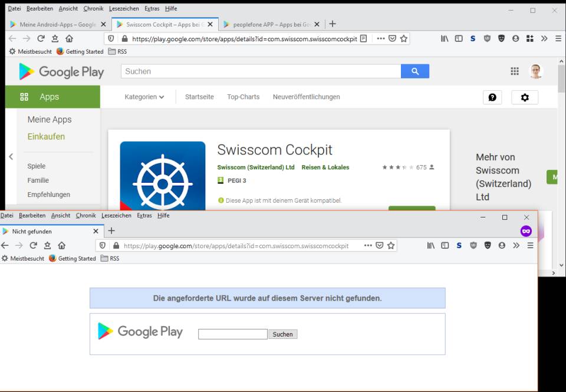
Task: Open the Reisen & Lokales category link
Action: (325, 167)
